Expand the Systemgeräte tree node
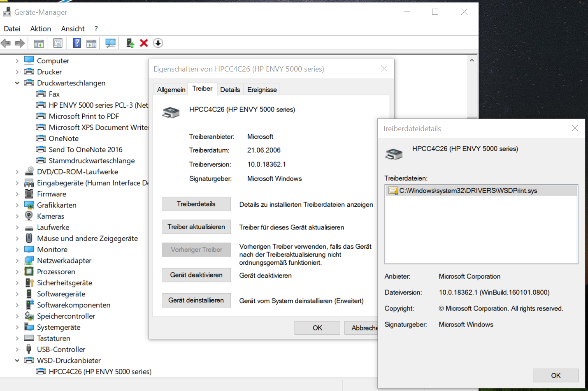The width and height of the screenshot is (588, 391). (17, 327)
